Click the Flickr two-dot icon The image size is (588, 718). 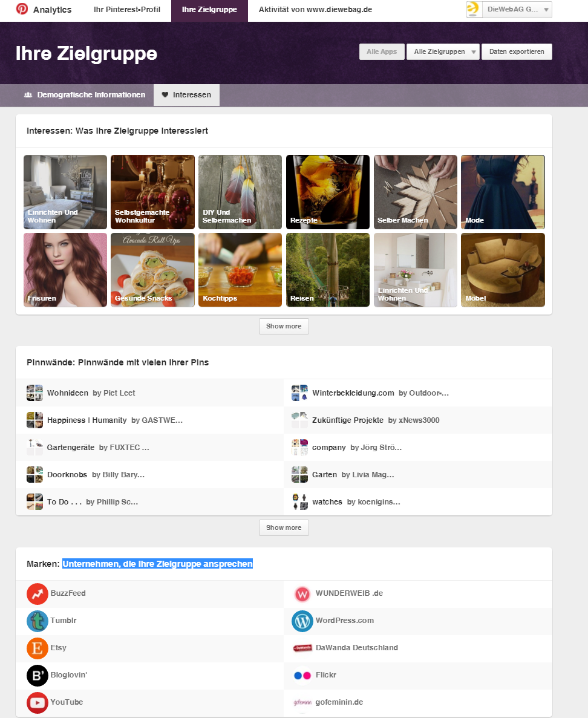[x=302, y=676]
